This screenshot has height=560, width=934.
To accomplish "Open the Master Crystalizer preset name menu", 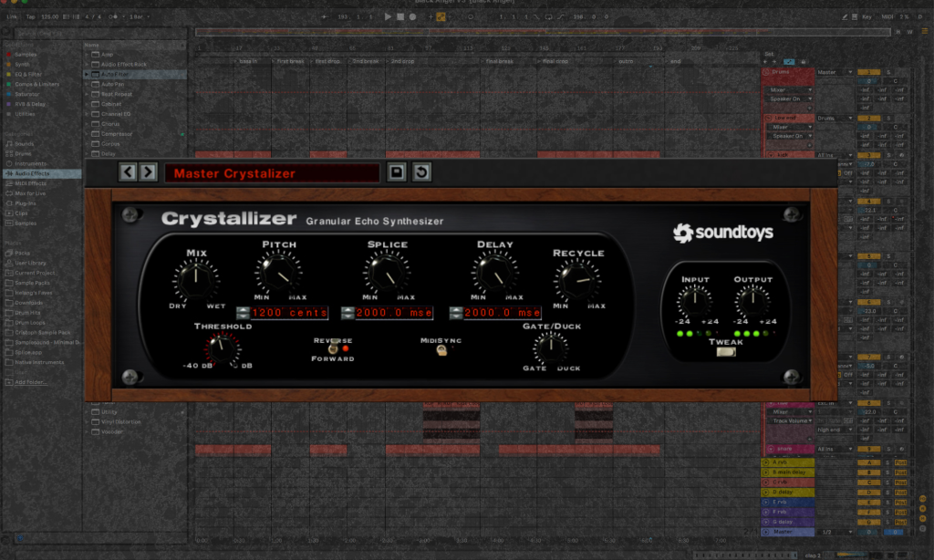I will point(272,173).
